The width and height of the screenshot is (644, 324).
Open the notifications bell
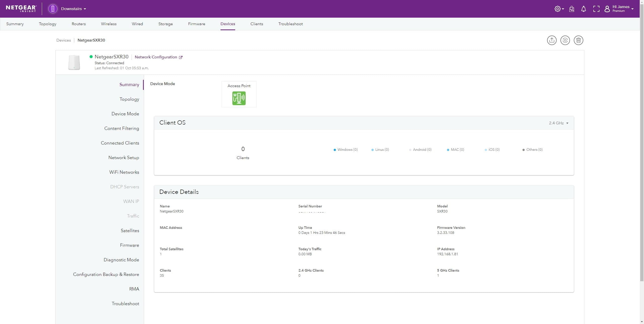(583, 9)
